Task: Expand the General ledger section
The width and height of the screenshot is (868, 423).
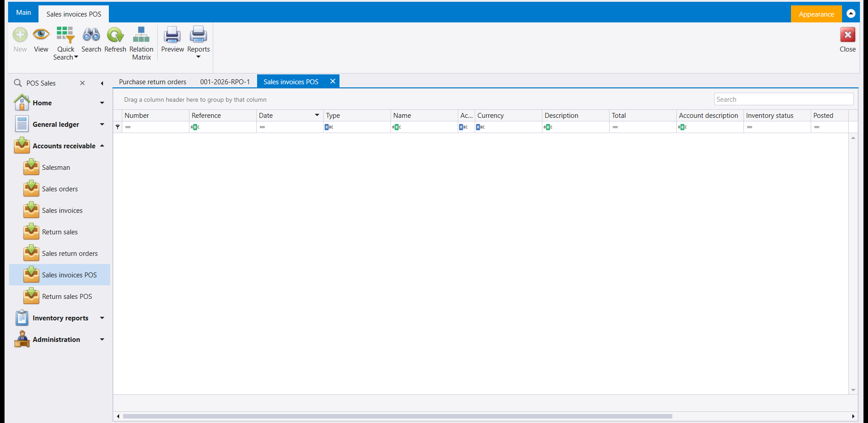Action: 102,125
